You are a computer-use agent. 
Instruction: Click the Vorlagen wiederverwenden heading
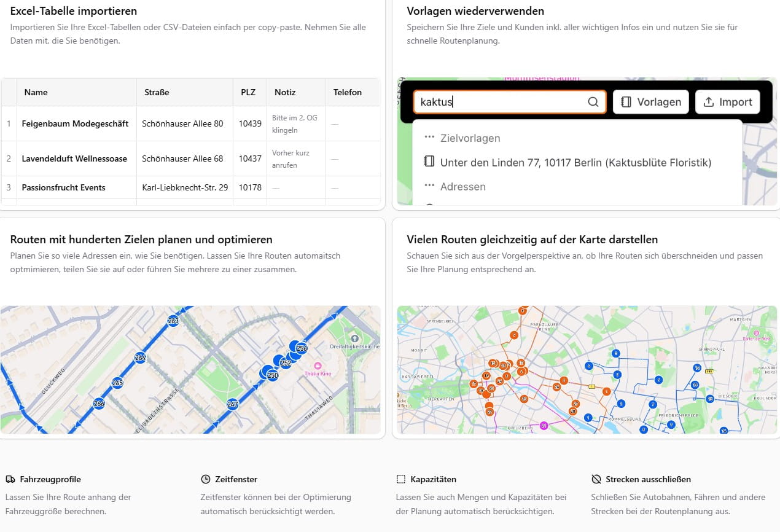pos(475,11)
